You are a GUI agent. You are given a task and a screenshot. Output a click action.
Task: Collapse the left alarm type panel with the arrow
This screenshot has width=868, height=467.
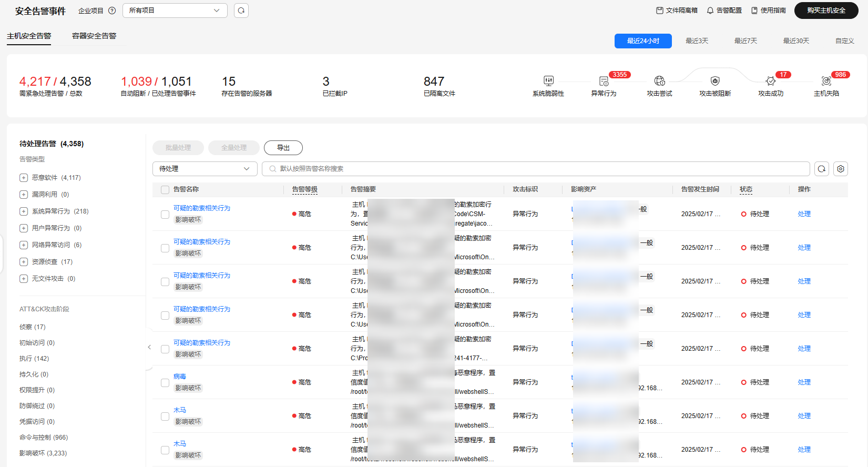click(149, 347)
